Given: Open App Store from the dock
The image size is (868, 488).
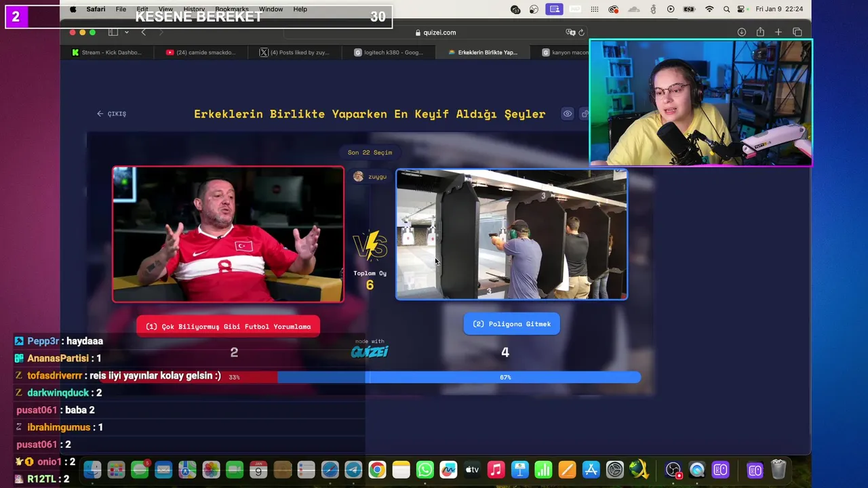Looking at the screenshot, I should point(591,470).
